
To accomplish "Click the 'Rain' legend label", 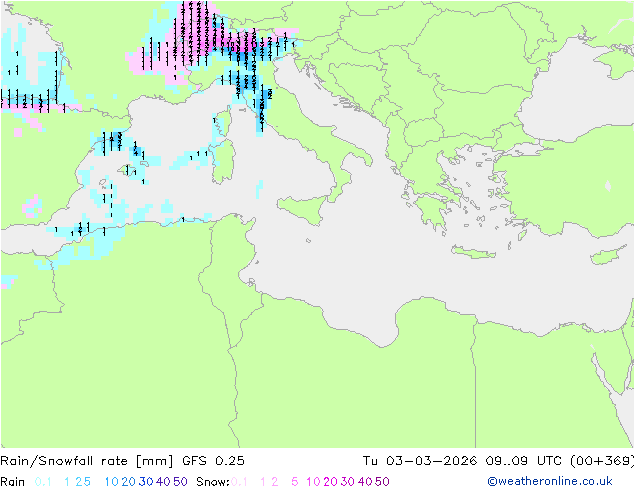I will click(x=13, y=482).
